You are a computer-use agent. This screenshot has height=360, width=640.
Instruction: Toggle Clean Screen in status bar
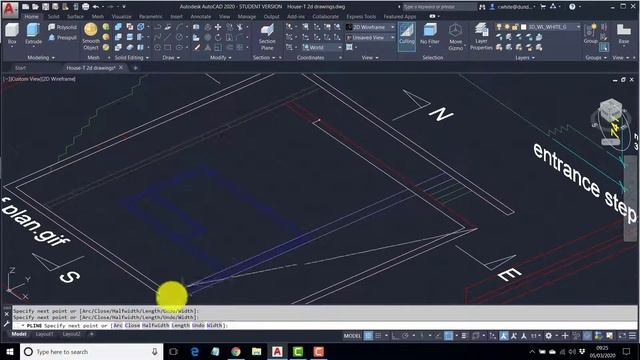tap(622, 336)
